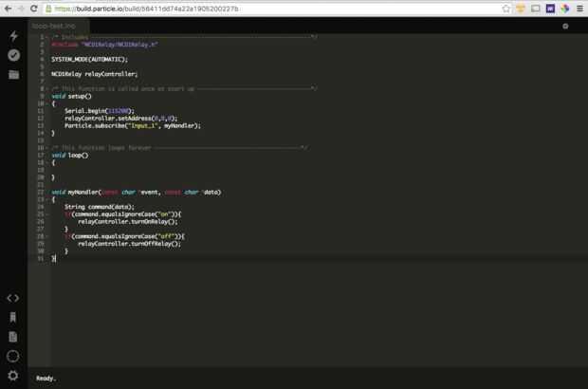Click the green padlock security icon
The height and width of the screenshot is (389, 588).
(x=48, y=9)
